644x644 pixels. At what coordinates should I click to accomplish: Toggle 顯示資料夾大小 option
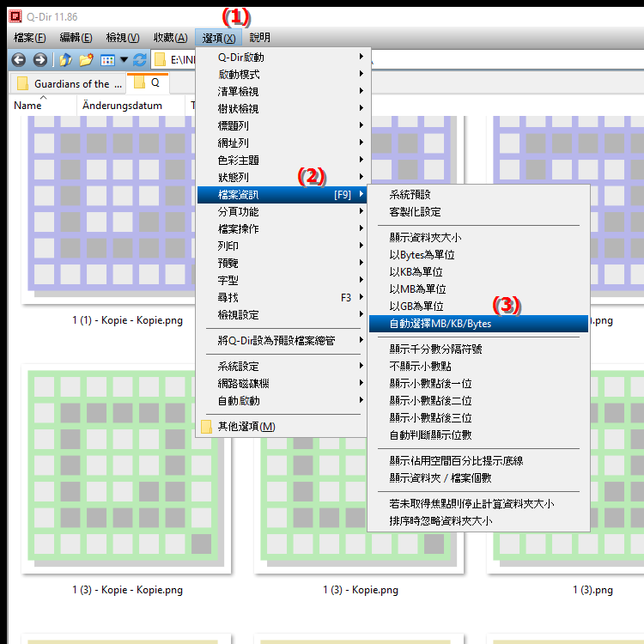coord(478,237)
